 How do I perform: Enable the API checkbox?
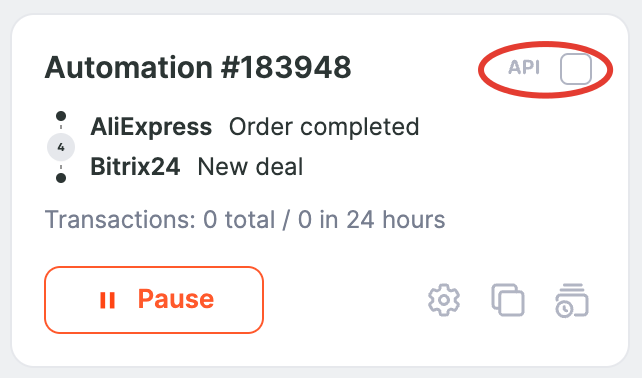click(x=576, y=69)
